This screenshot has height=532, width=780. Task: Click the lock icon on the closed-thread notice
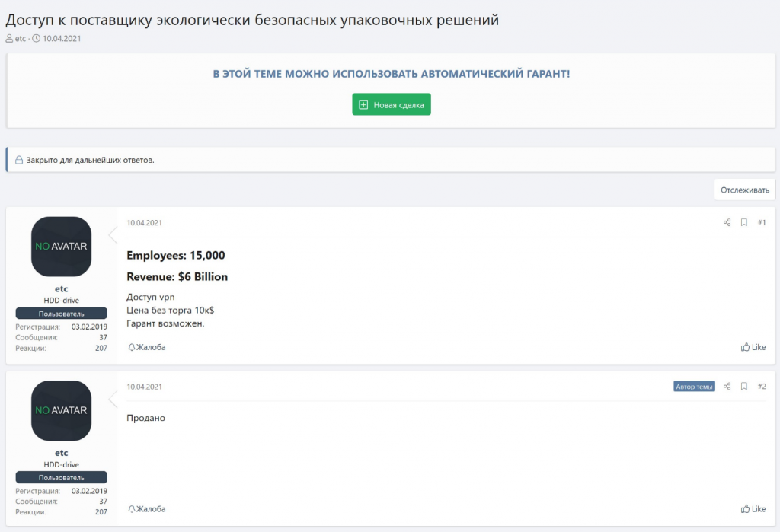tap(18, 160)
